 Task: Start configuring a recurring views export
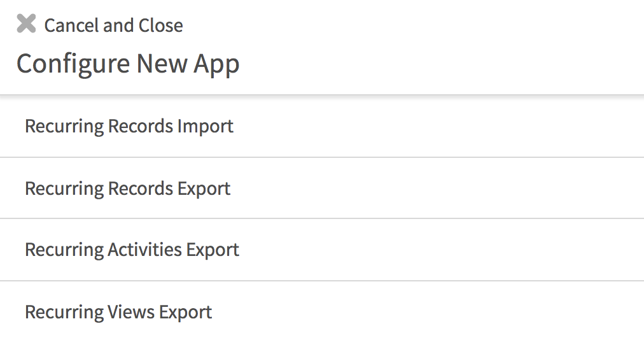coord(118,312)
